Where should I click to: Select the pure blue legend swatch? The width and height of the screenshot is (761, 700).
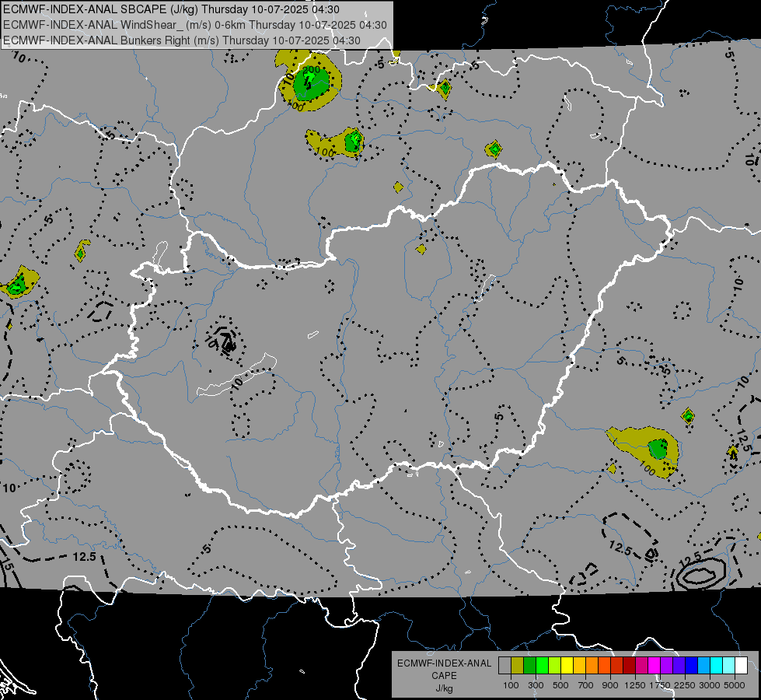click(x=692, y=666)
